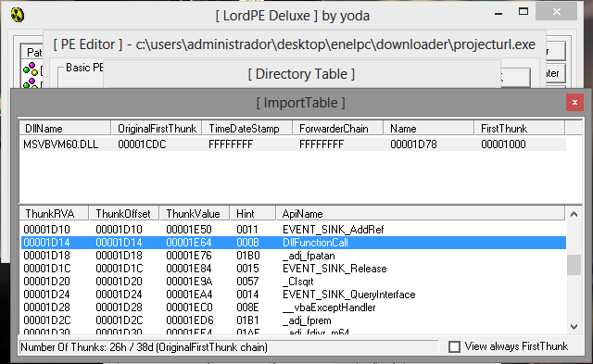Sort by ThunkRVA column header
The width and height of the screenshot is (593, 364).
tap(54, 214)
